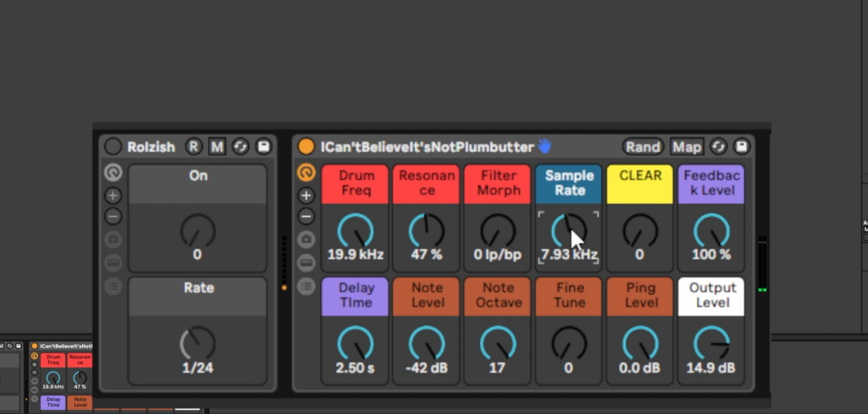
Task: Click the R button on Rolzish rack
Action: [x=193, y=147]
